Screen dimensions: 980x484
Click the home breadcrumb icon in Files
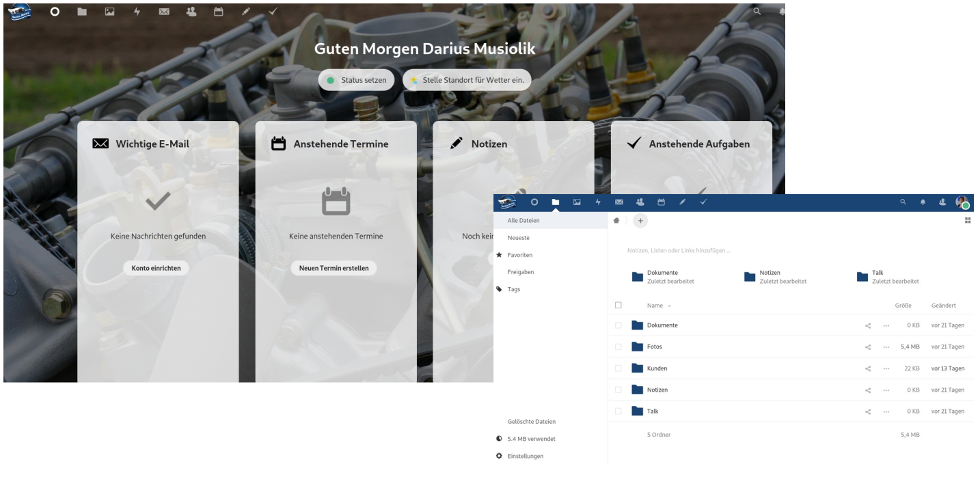pos(616,220)
